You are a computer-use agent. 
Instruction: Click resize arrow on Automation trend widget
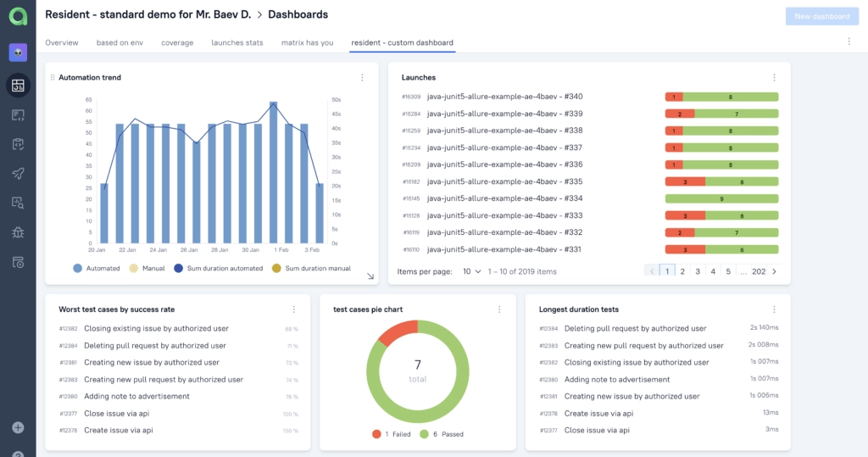(370, 276)
